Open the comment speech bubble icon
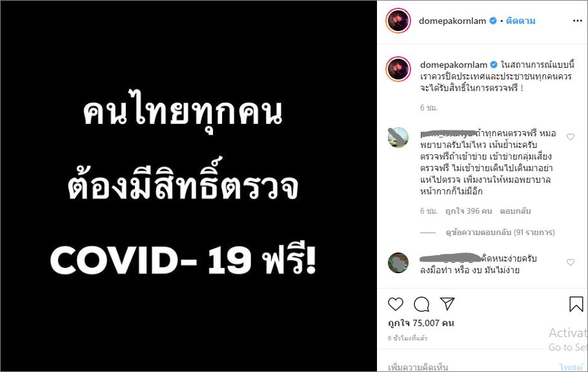 click(421, 304)
